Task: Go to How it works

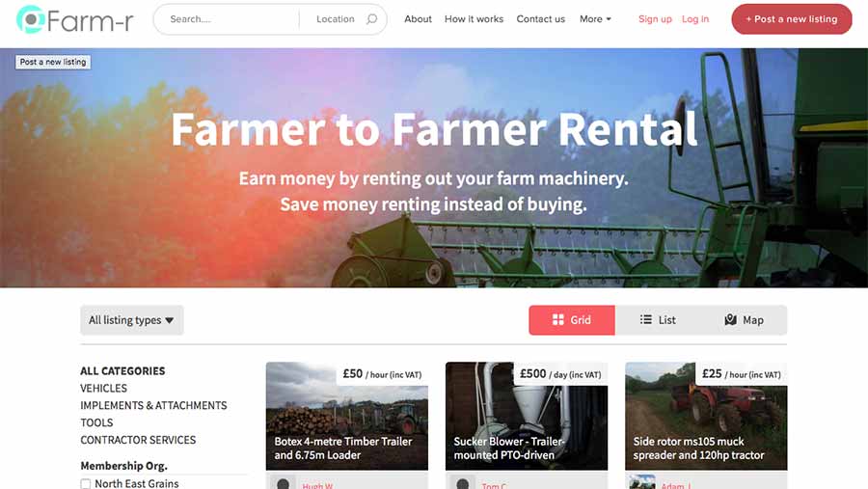Action: pyautogui.click(x=474, y=19)
